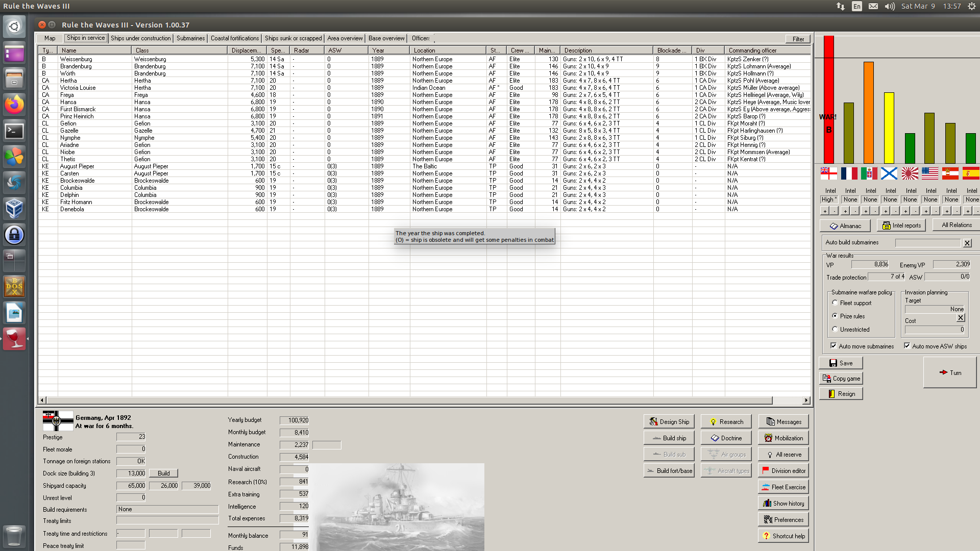
Task: Click the Copy game button
Action: [x=841, y=379]
